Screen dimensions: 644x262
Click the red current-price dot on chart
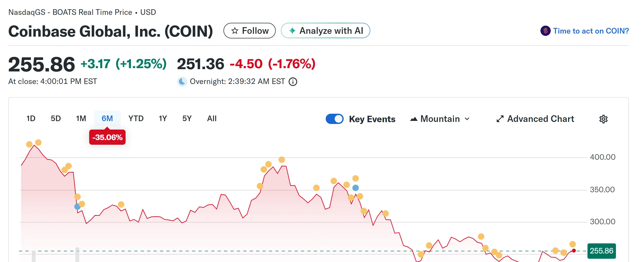[574, 251]
